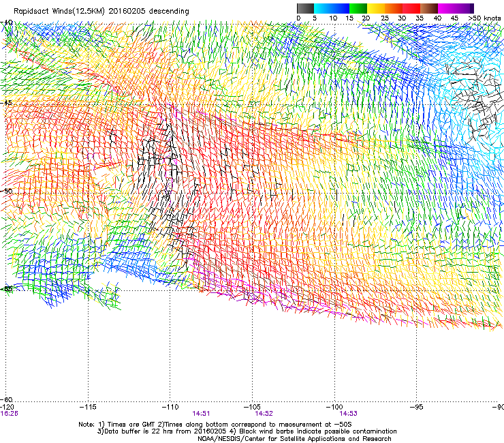Click the red 30-35 knots legend swatch
This screenshot has width=504, height=443.
pos(411,8)
